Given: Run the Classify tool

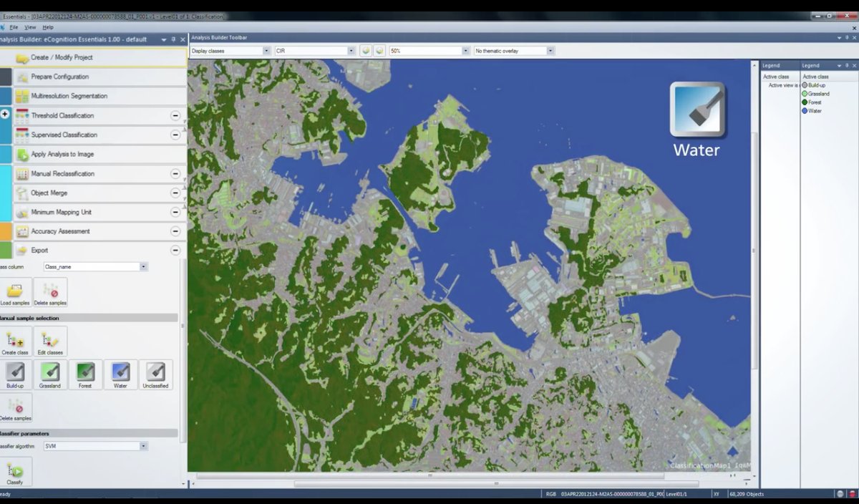Looking at the screenshot, I should point(16,469).
